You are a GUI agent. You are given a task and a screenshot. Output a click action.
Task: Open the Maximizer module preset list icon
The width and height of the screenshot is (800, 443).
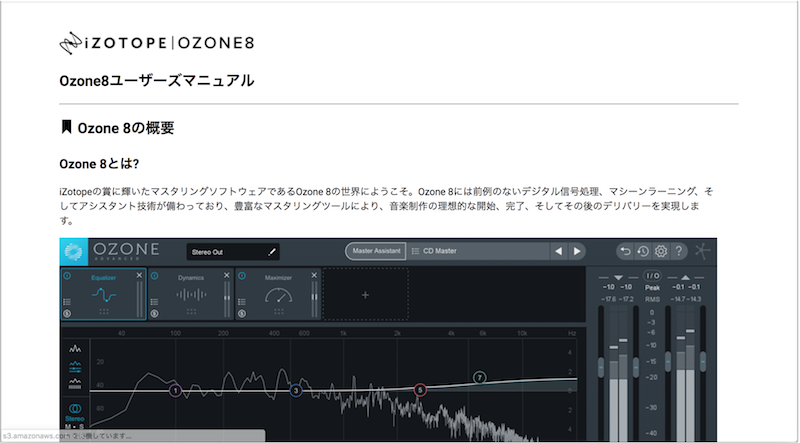242,302
